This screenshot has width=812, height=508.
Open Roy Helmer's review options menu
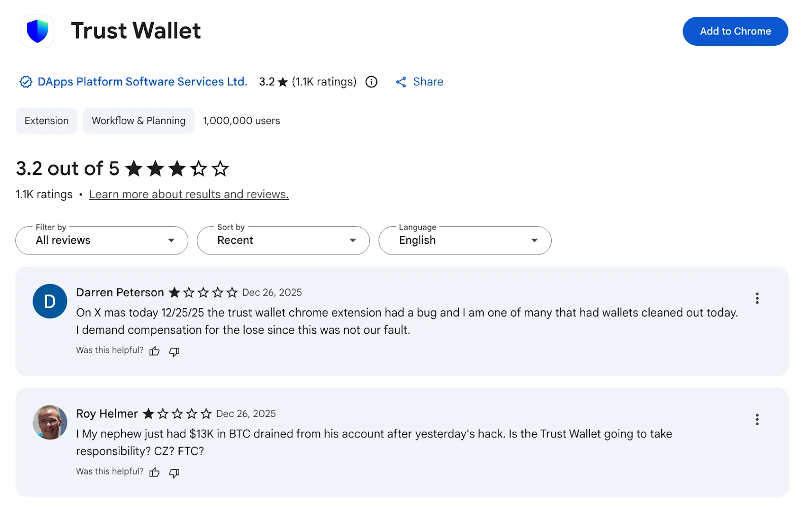click(757, 420)
